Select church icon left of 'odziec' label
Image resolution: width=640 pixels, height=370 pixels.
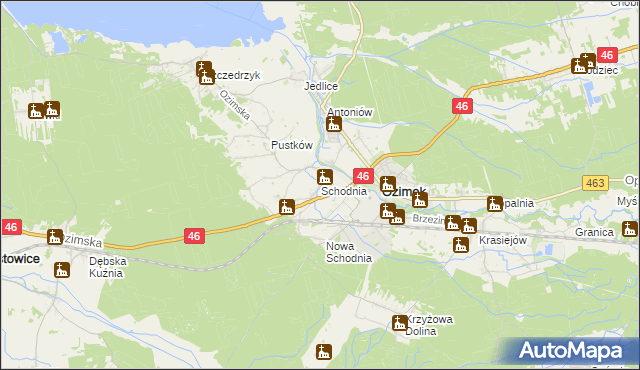coord(579,66)
